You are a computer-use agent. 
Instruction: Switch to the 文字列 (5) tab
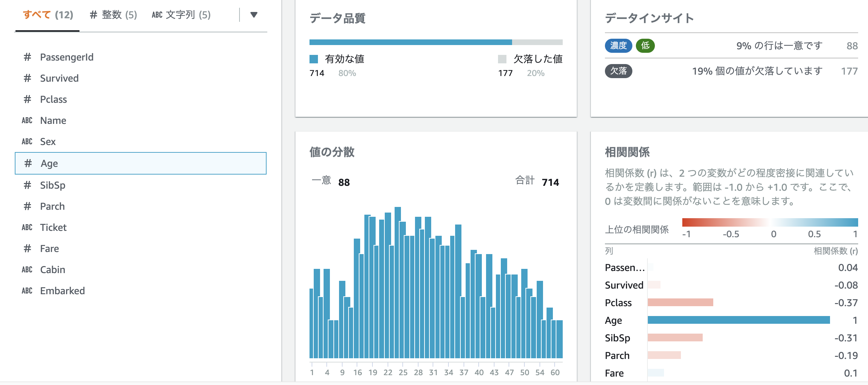coord(181,15)
